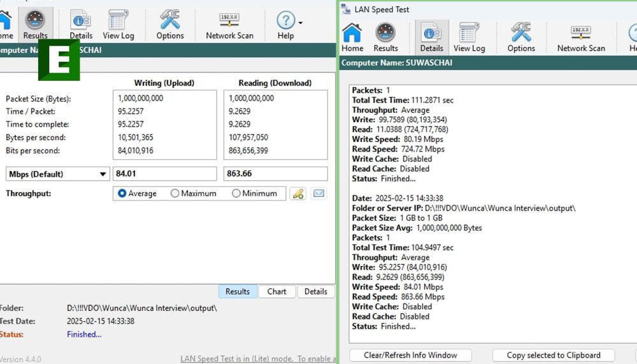Viewport: 637px width, 364px height.
Task: Click Reading (Download) column header
Action: point(275,83)
